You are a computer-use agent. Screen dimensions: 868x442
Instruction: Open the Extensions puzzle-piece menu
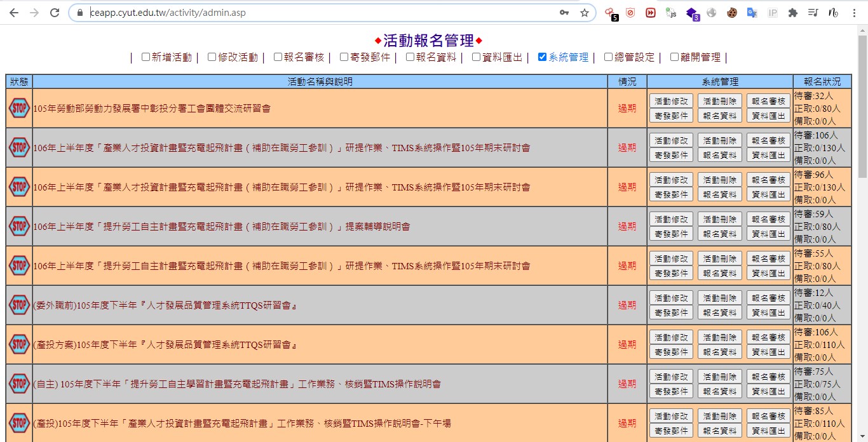pos(793,13)
